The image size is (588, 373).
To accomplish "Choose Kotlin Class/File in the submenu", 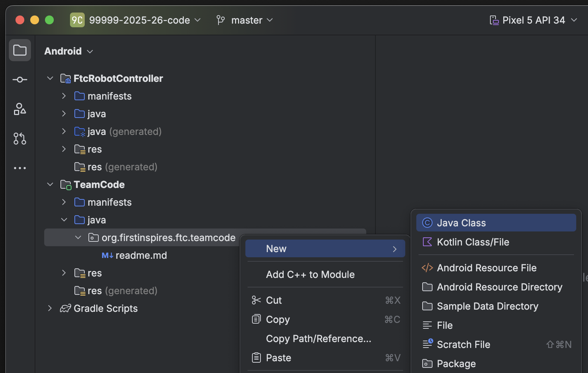I will (473, 242).
